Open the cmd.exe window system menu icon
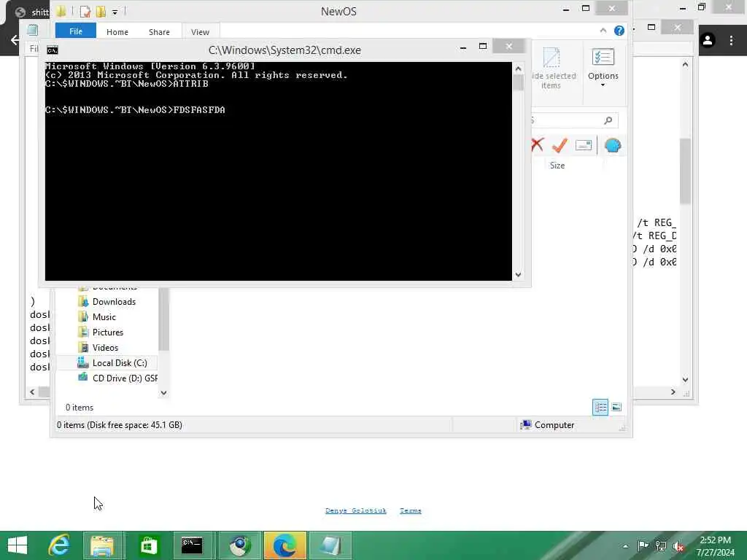This screenshot has height=560, width=747. pos(53,50)
